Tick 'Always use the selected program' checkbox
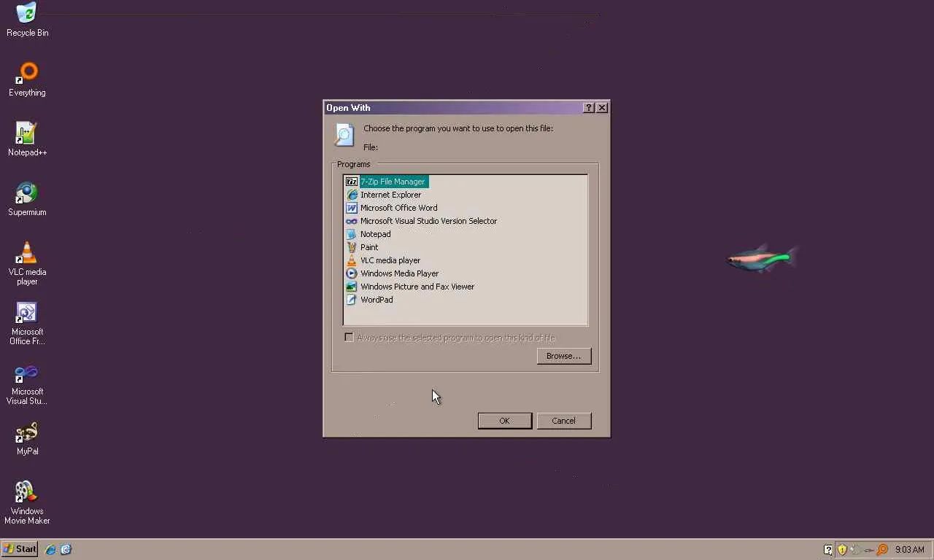The height and width of the screenshot is (560, 934). tap(349, 338)
